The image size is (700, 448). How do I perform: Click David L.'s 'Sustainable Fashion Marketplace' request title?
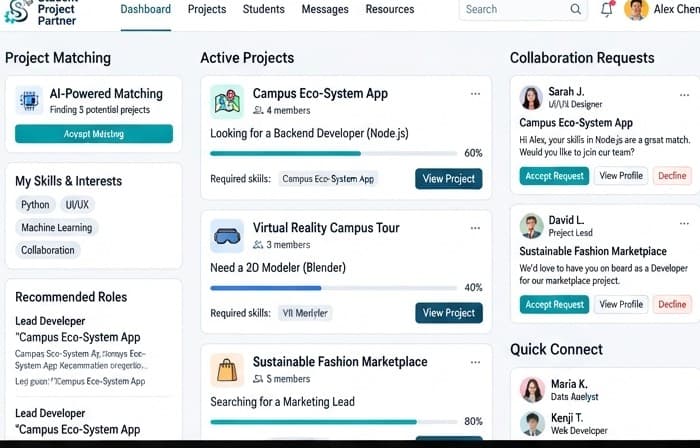[x=593, y=251]
